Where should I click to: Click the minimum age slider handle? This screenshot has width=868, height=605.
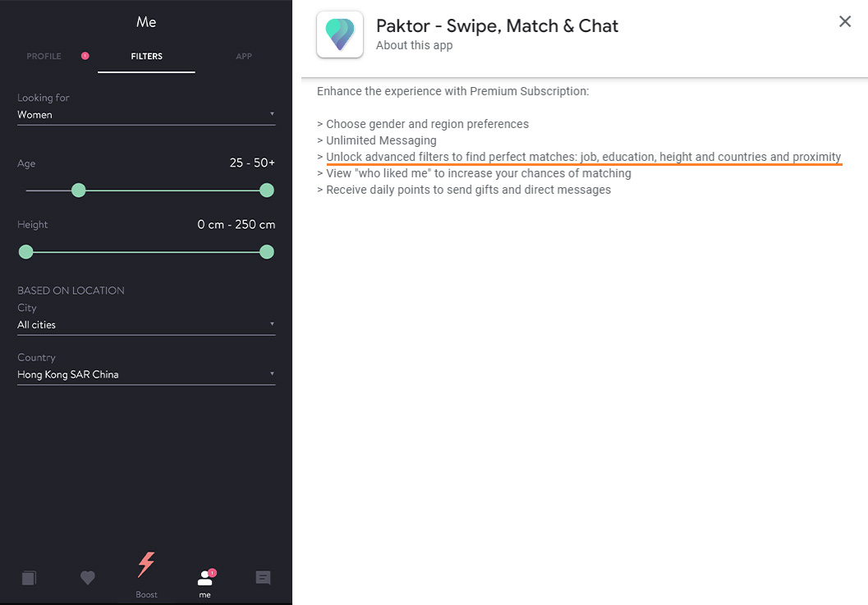[x=79, y=190]
